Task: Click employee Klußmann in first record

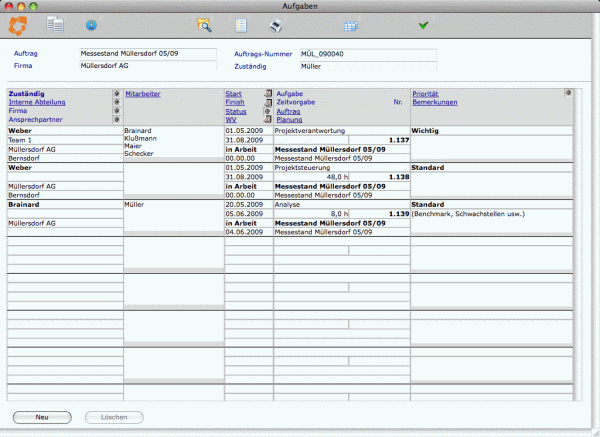Action: coord(140,138)
